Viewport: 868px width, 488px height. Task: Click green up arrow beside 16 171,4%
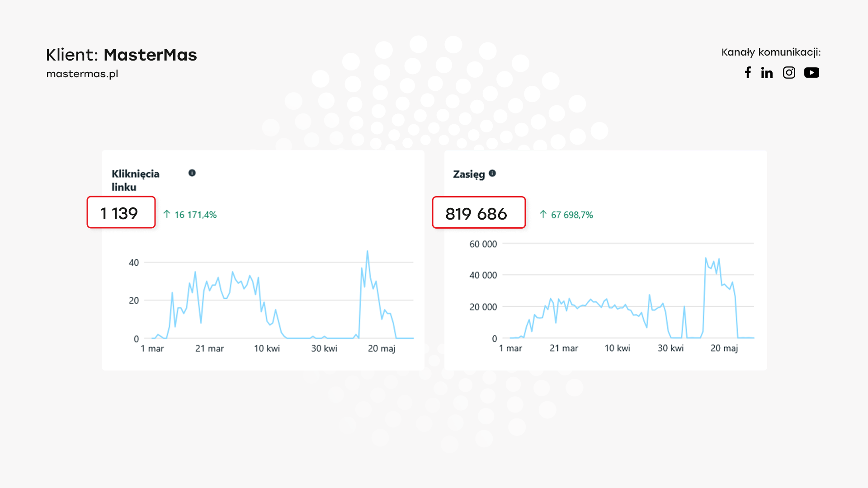coord(167,214)
